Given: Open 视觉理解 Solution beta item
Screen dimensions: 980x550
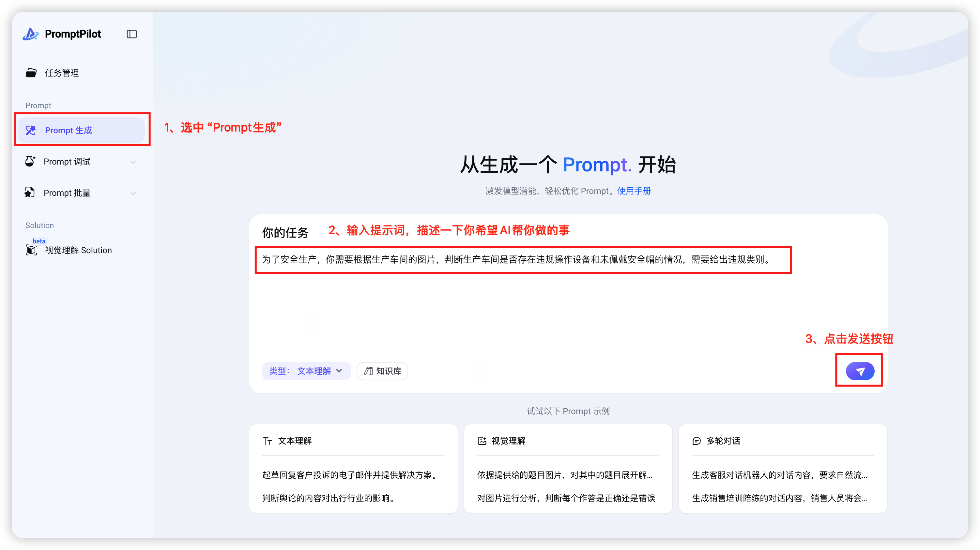Looking at the screenshot, I should pos(78,250).
